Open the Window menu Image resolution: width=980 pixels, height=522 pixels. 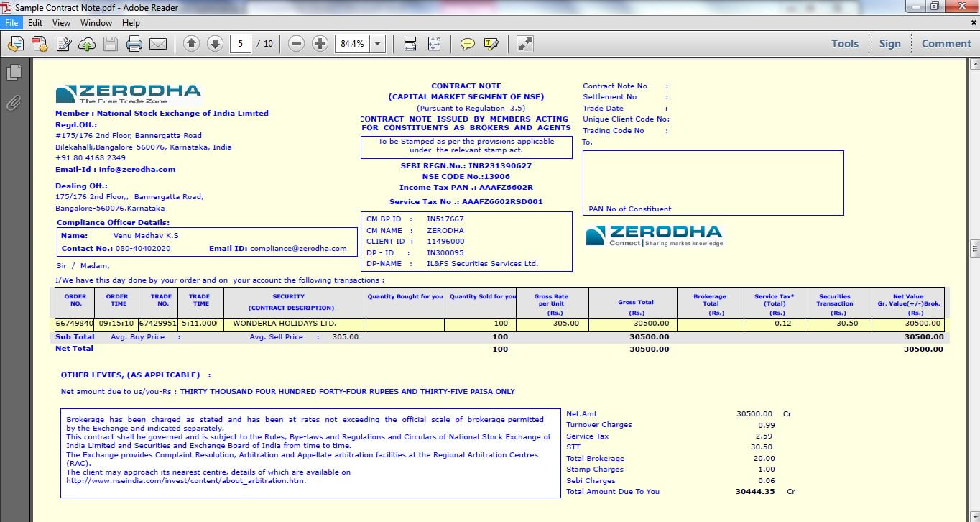[96, 23]
